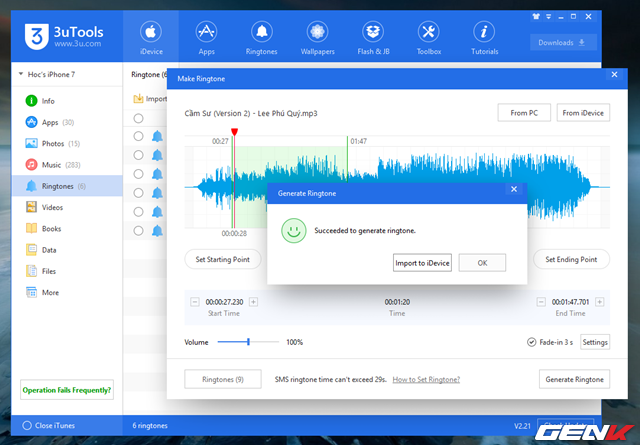This screenshot has width=640, height=445.
Task: Close the Generate Ringtone dialog
Action: [514, 189]
